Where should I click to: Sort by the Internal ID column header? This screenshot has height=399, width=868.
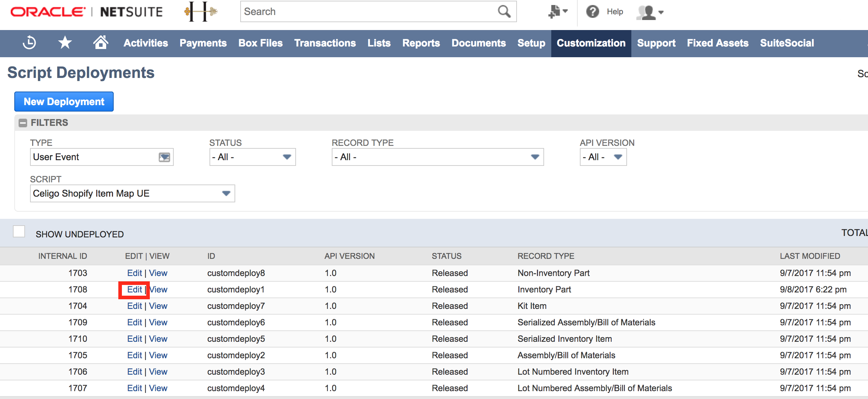[63, 256]
